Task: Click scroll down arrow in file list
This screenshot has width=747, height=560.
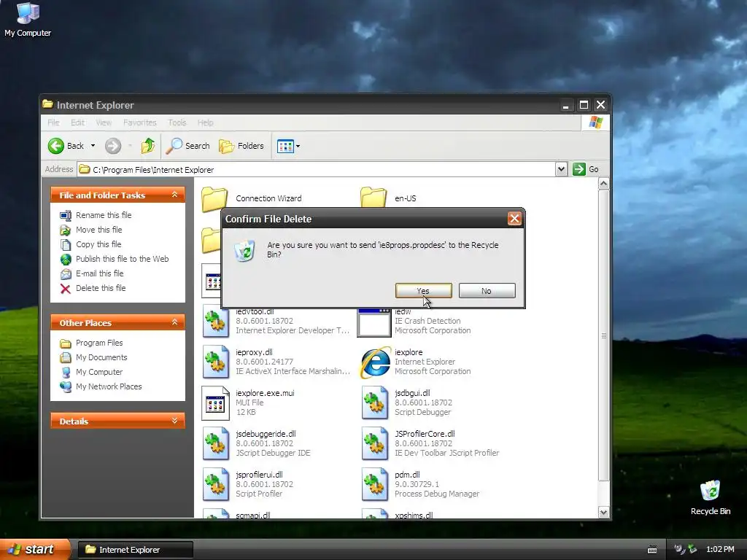Action: 603,513
